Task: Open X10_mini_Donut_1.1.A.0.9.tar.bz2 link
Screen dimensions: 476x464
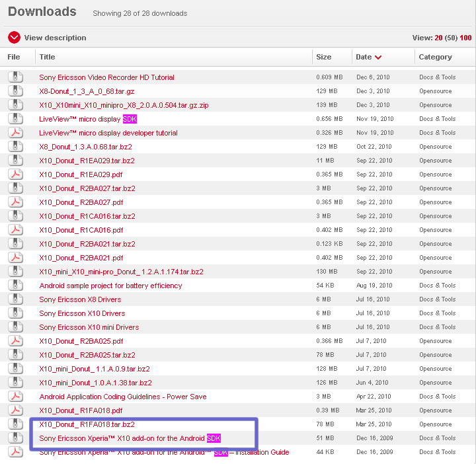Action: [x=95, y=369]
